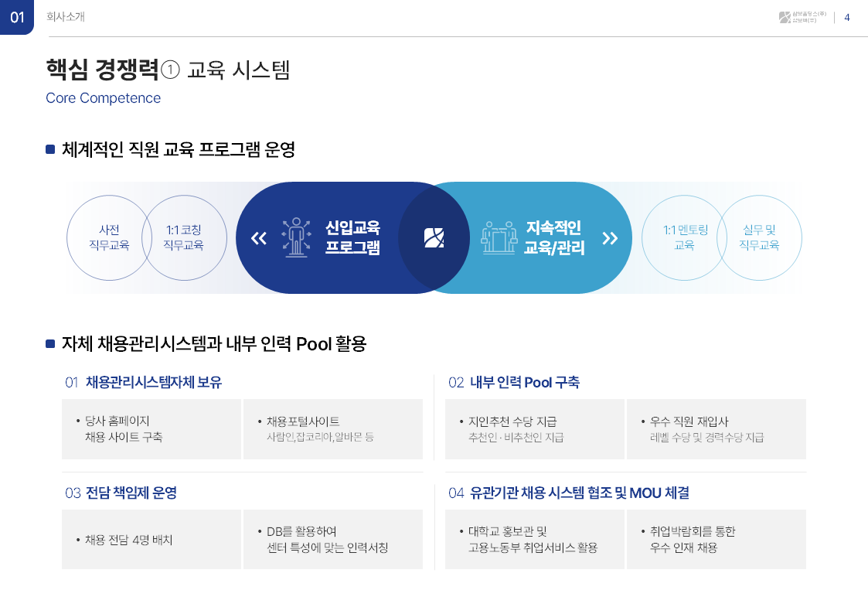
Task: Click the person with arrows icon
Action: [x=296, y=237]
